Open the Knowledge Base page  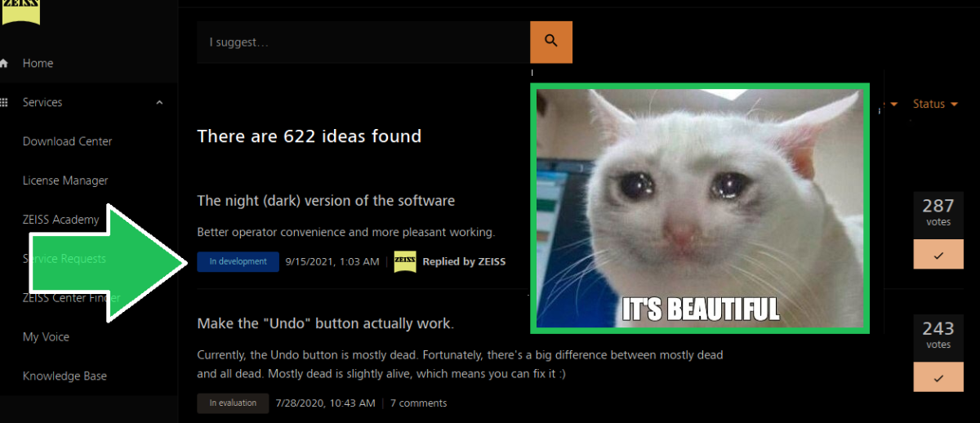[x=65, y=376]
